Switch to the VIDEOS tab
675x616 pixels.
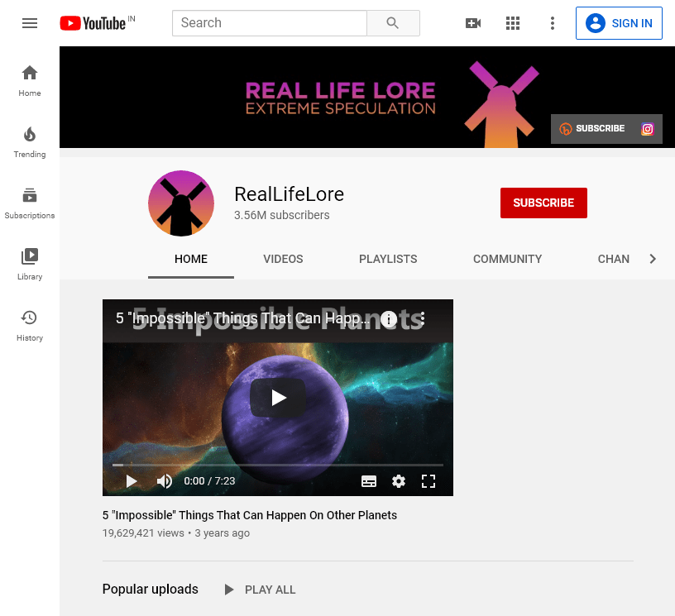pos(283,259)
